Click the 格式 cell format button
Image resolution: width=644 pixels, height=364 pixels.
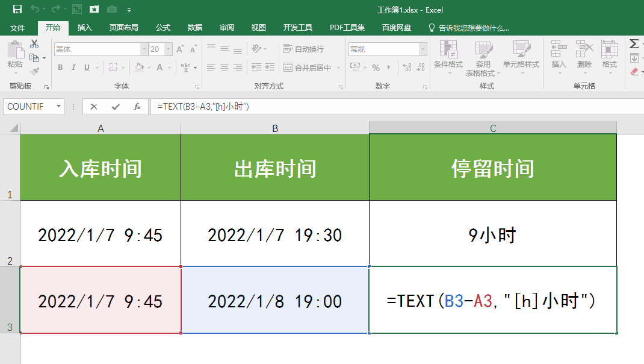click(610, 57)
